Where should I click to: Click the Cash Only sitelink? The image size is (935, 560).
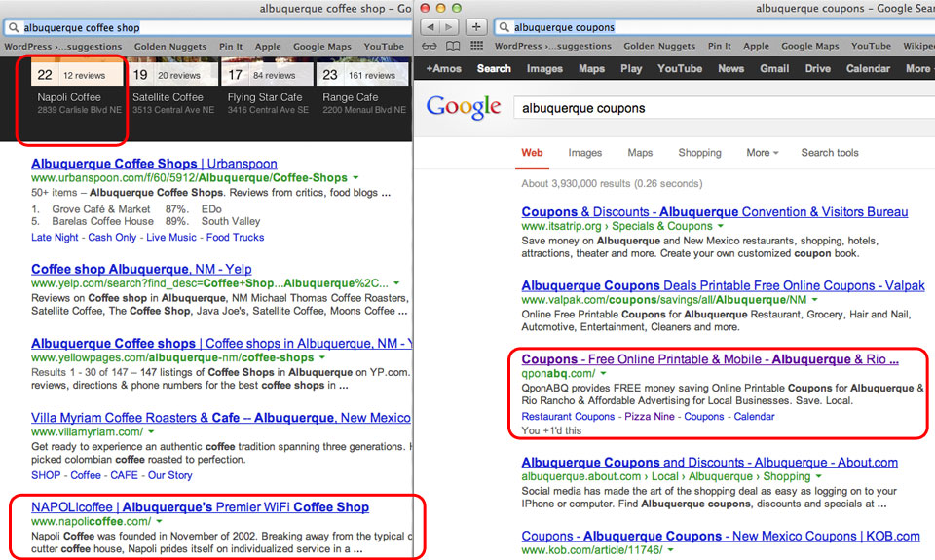coord(112,238)
